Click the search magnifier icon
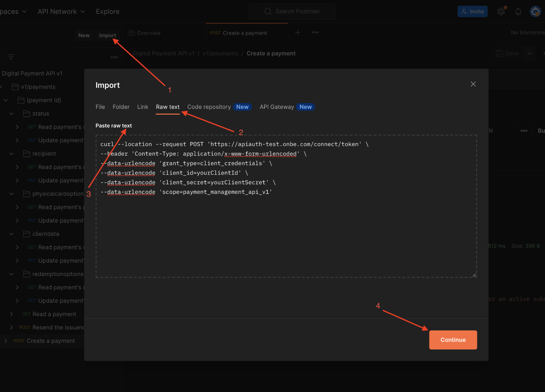 268,11
